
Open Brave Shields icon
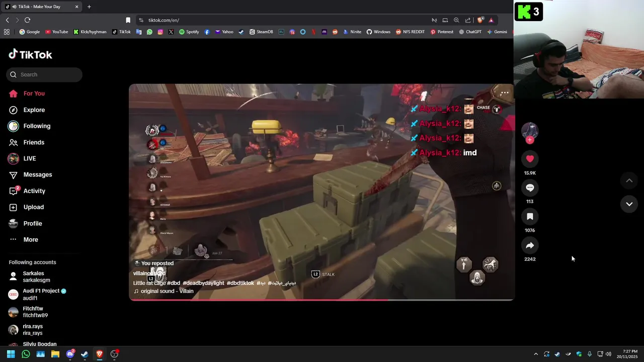[480, 20]
